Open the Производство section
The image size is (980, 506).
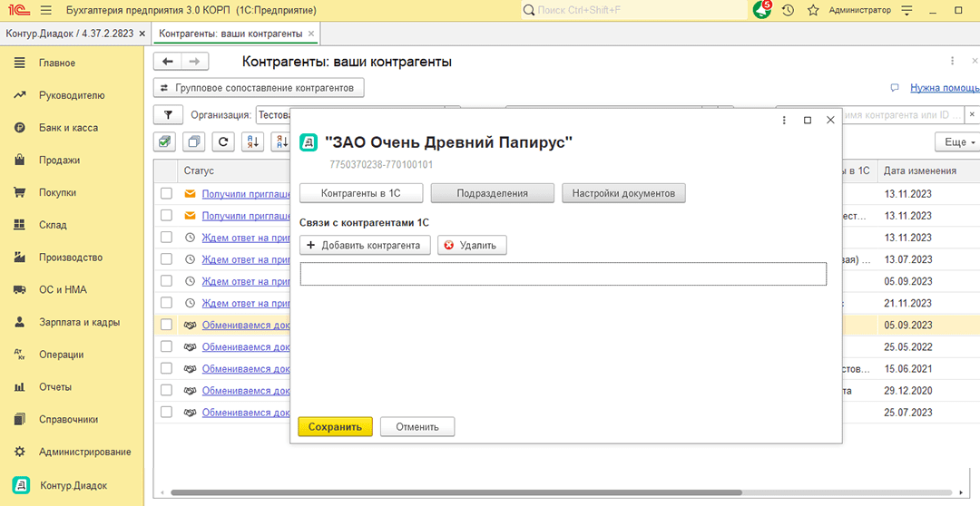72,258
